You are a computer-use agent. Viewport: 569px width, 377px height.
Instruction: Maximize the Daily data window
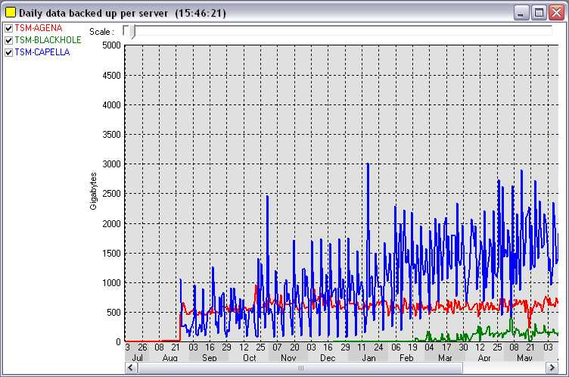tap(539, 13)
